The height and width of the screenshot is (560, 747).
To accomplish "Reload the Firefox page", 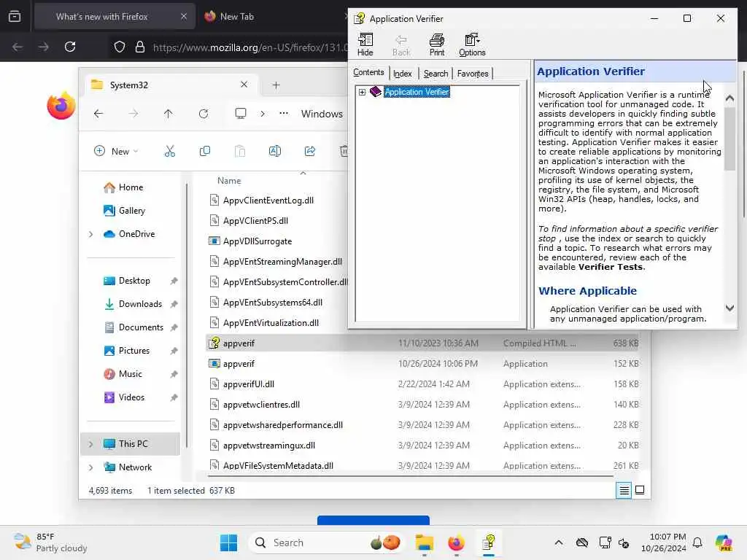I will click(x=70, y=47).
